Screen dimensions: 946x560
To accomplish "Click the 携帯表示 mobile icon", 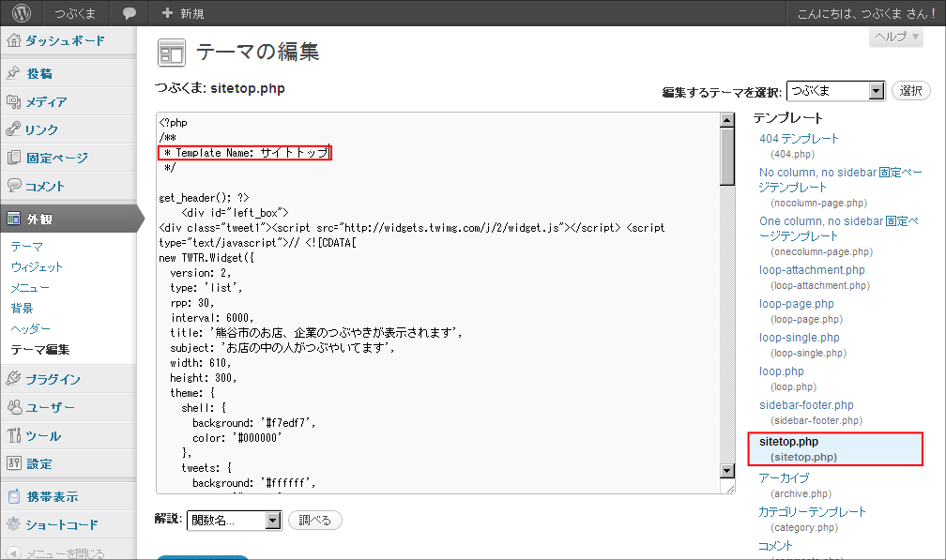I will 14,496.
